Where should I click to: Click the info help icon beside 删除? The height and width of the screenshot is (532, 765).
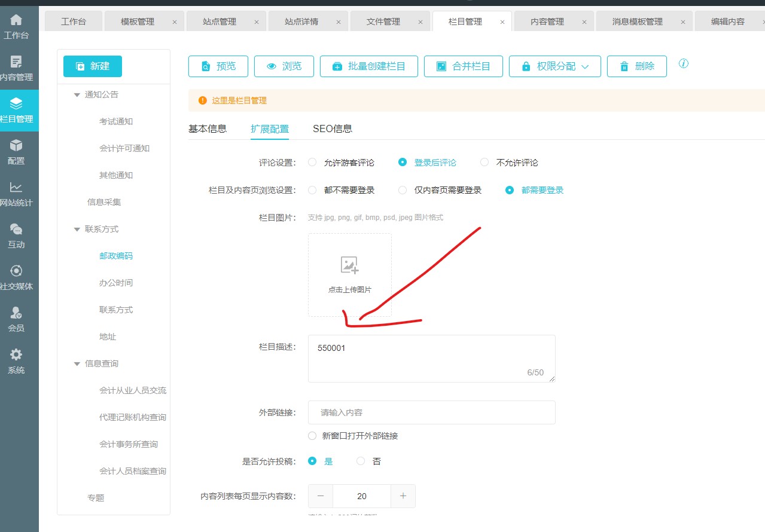pyautogui.click(x=684, y=63)
